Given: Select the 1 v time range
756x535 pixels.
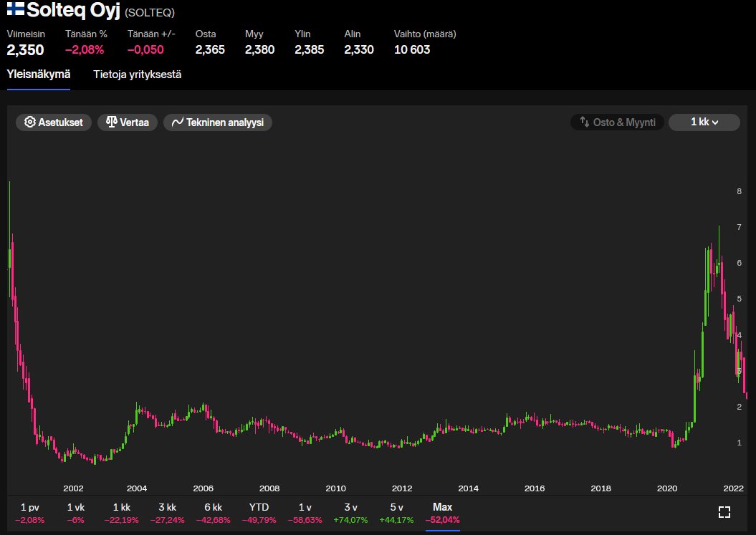Looking at the screenshot, I should coord(305,514).
